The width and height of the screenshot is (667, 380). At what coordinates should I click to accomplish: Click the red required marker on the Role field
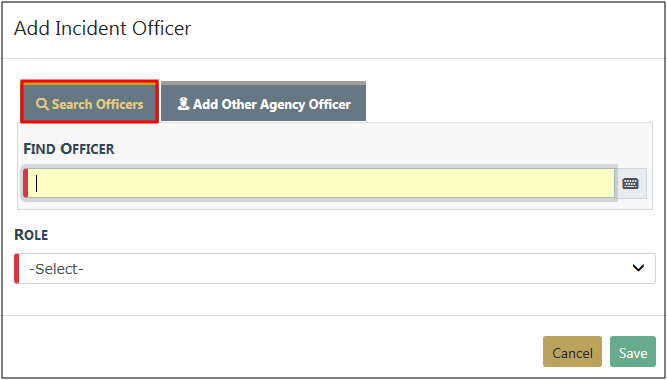point(17,269)
